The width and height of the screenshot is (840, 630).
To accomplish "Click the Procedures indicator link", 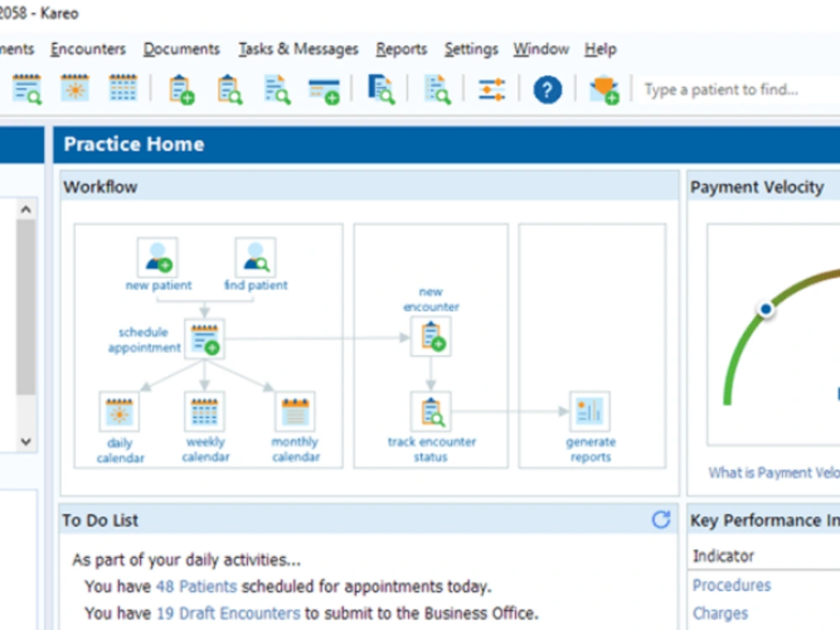I will click(732, 585).
